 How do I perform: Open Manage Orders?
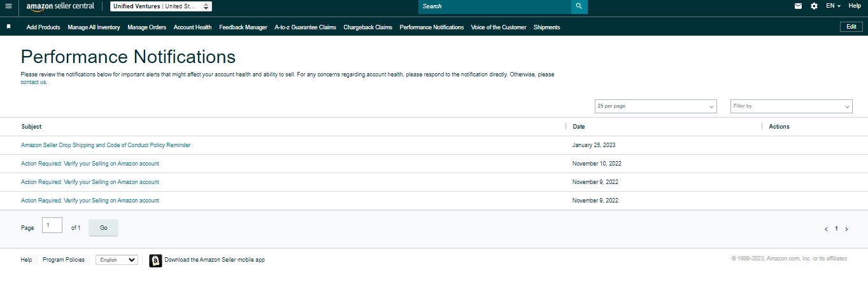146,27
